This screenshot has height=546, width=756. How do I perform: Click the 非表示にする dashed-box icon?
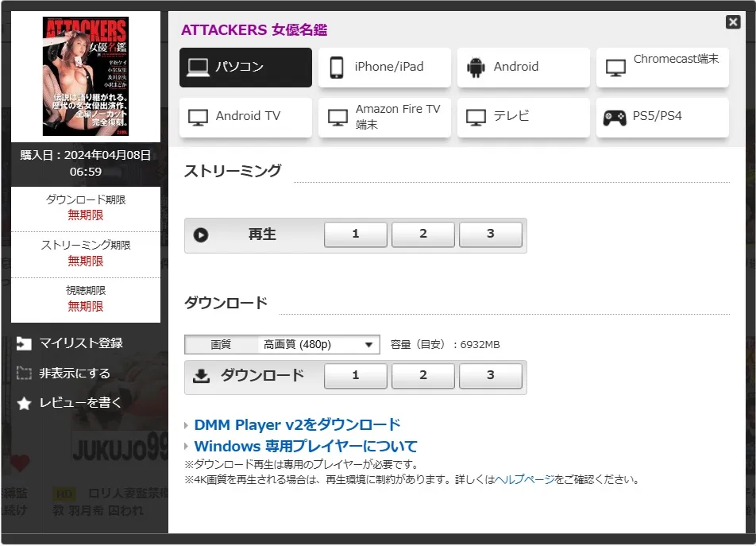click(x=24, y=374)
